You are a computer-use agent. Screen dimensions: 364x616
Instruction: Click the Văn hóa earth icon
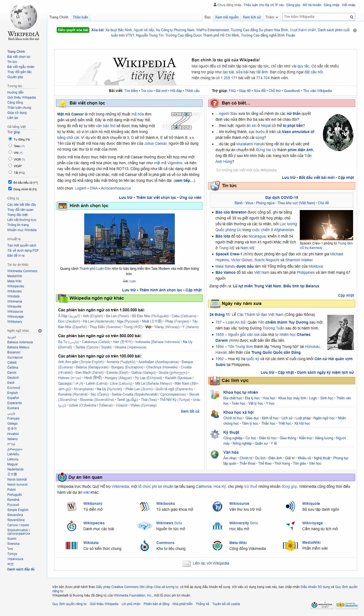pos(215,454)
